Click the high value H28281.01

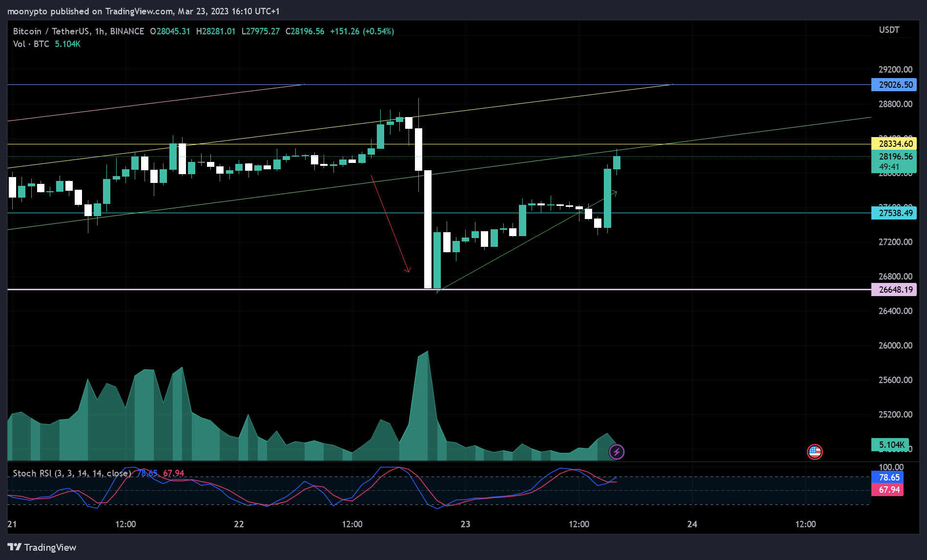point(216,31)
